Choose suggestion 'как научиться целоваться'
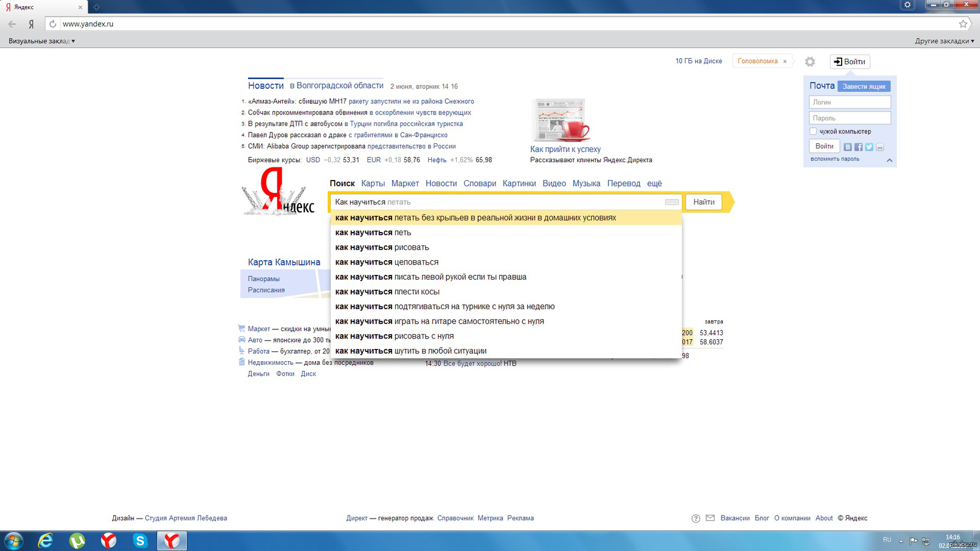 (x=506, y=262)
